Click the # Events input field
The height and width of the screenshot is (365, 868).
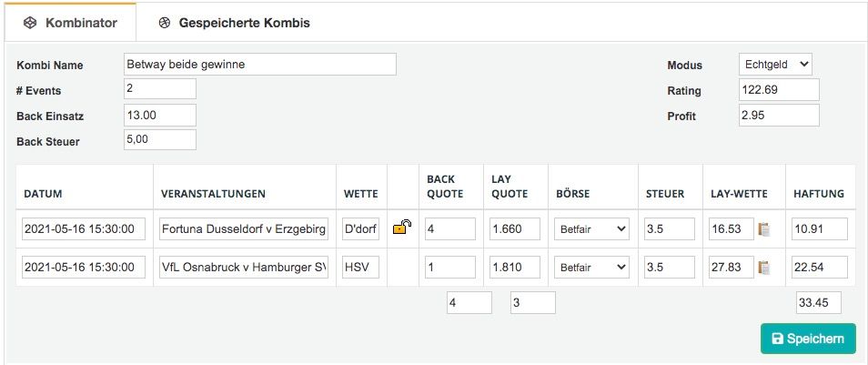tap(160, 88)
